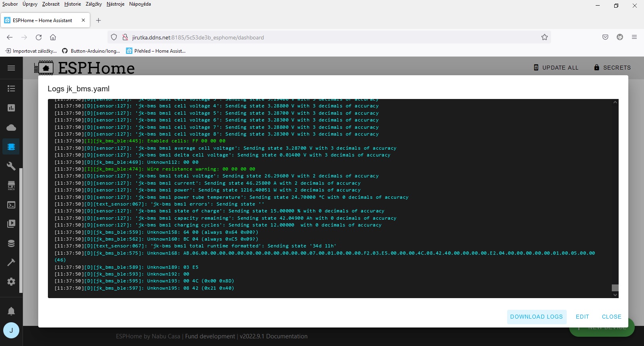Open the Historie menu

[x=72, y=4]
